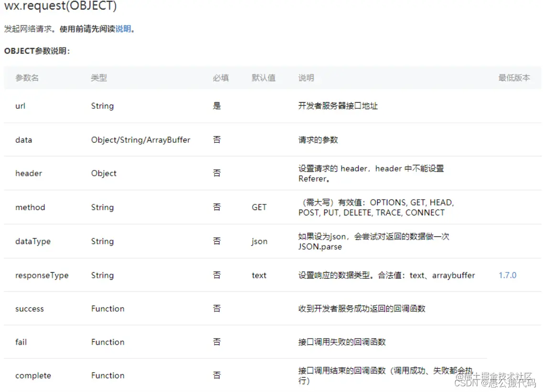543x392 pixels.
Task: Select the complete parameter name
Action: point(33,376)
